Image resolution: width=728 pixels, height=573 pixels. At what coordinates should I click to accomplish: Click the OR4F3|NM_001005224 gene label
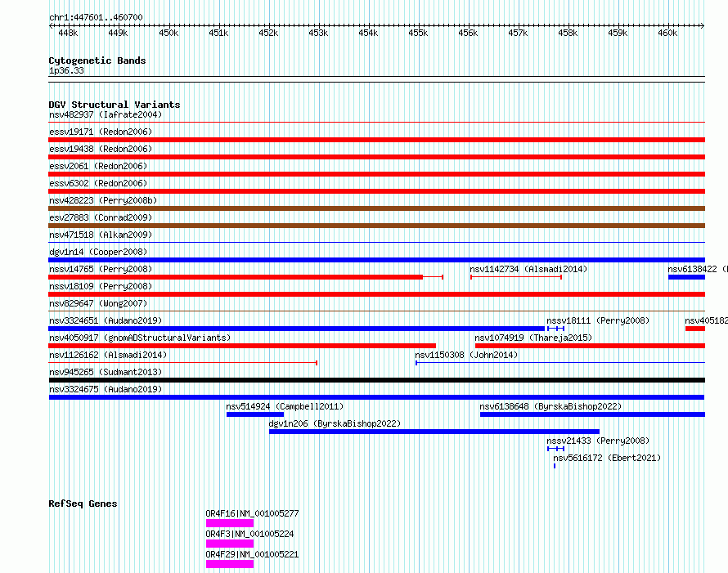pyautogui.click(x=249, y=534)
